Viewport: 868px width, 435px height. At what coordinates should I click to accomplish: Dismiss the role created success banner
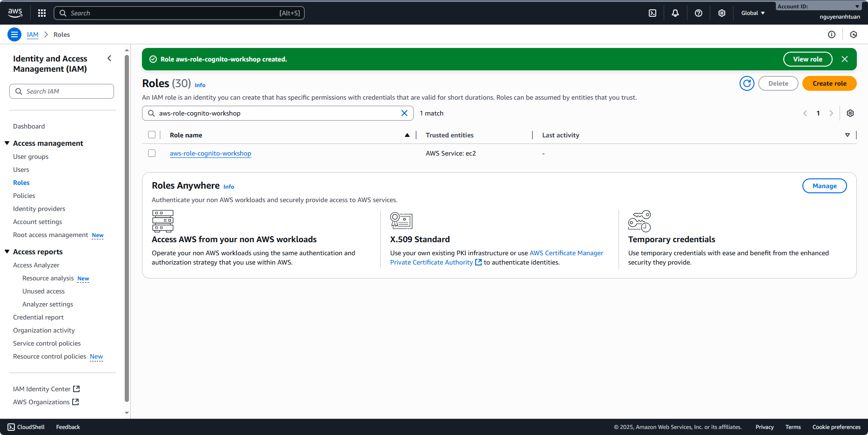coord(844,59)
